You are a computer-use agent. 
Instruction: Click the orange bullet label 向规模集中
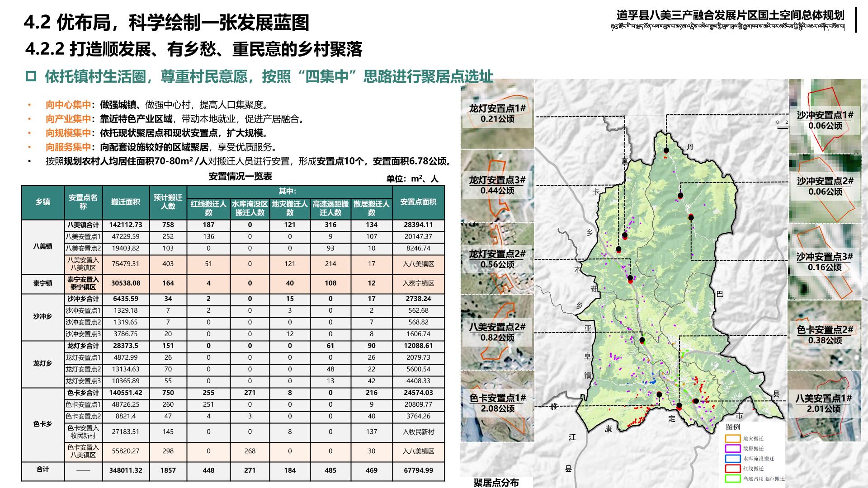coord(68,133)
